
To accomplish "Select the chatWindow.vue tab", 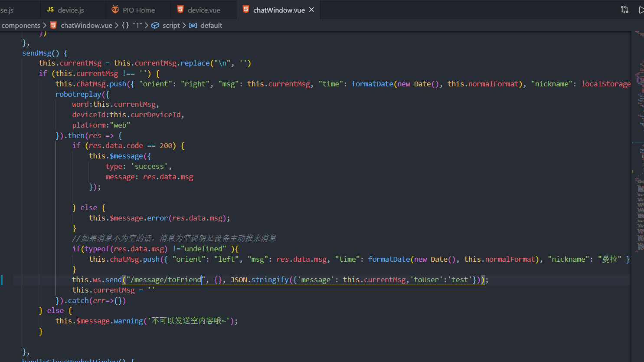I will coord(279,10).
